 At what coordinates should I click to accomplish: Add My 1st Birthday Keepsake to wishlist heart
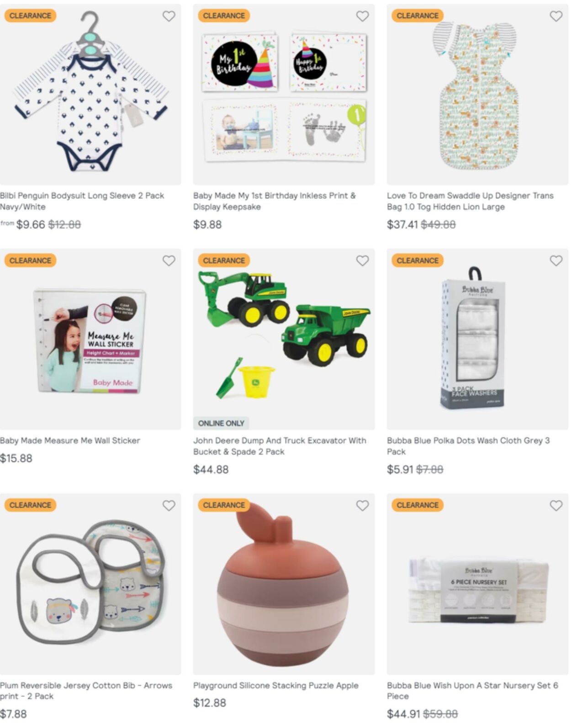pyautogui.click(x=362, y=16)
